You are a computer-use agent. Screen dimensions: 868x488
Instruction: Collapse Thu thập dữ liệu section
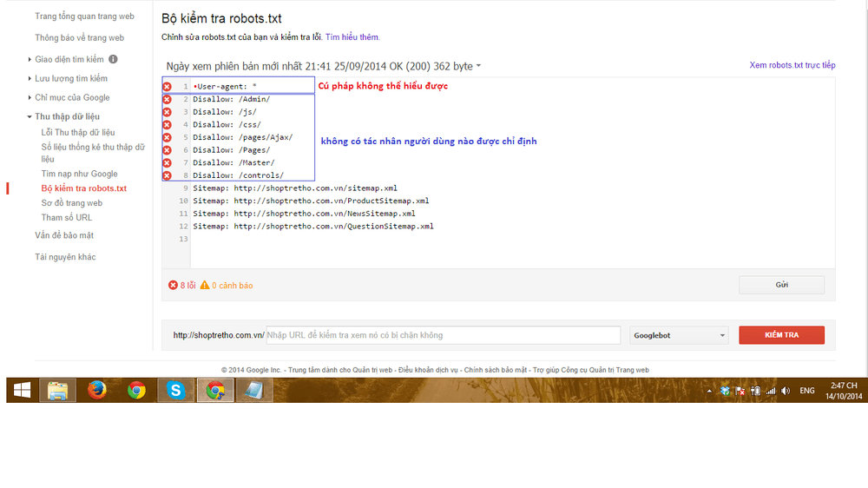[x=30, y=117]
